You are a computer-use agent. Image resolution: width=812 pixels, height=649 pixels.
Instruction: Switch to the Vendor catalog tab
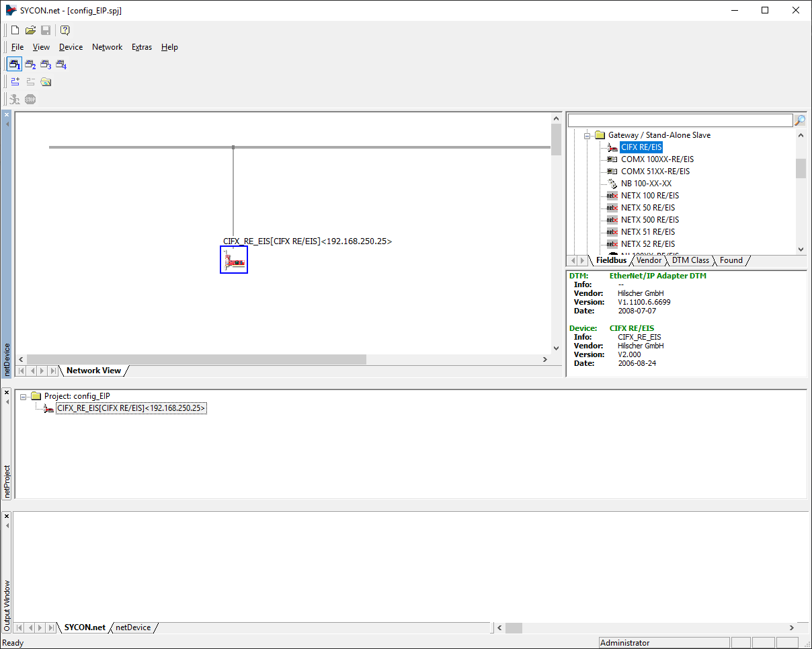coord(649,260)
